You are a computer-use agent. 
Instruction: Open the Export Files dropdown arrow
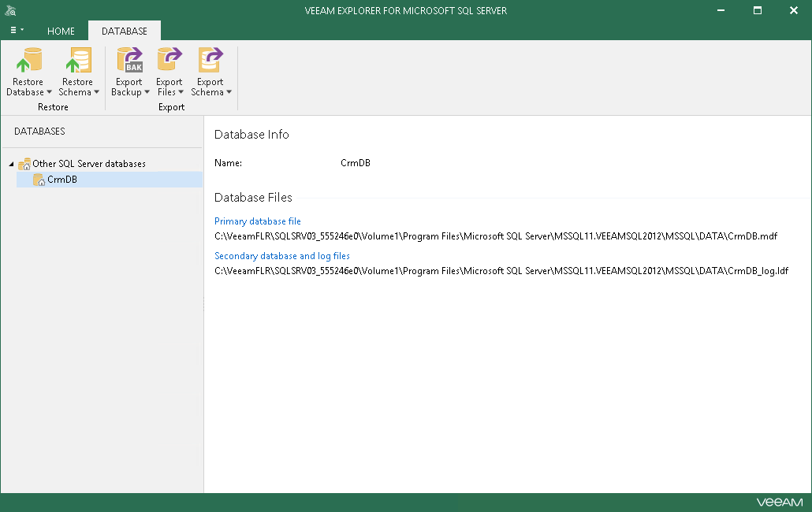click(181, 92)
